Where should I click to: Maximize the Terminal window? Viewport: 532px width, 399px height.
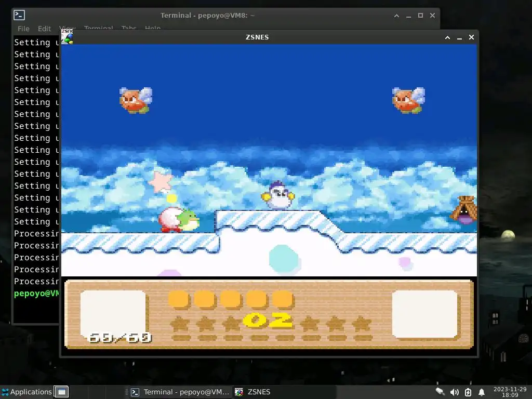420,16
